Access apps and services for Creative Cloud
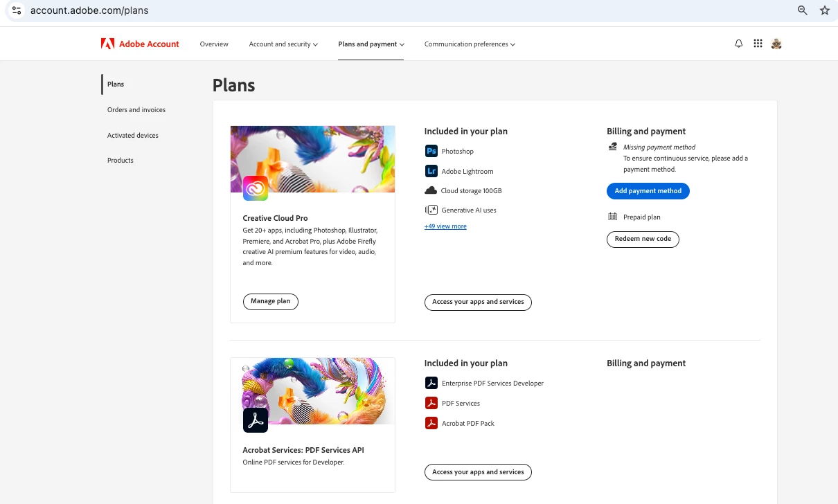This screenshot has width=838, height=504. 478,302
